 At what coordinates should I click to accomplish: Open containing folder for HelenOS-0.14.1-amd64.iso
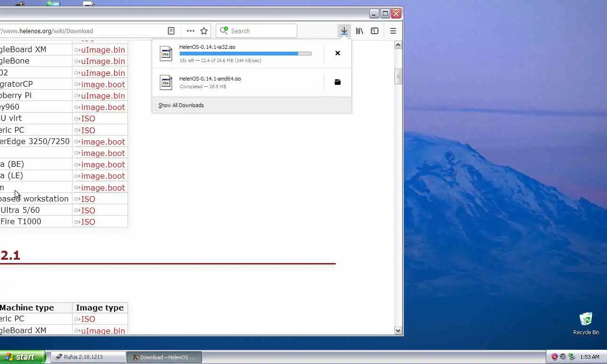338,82
